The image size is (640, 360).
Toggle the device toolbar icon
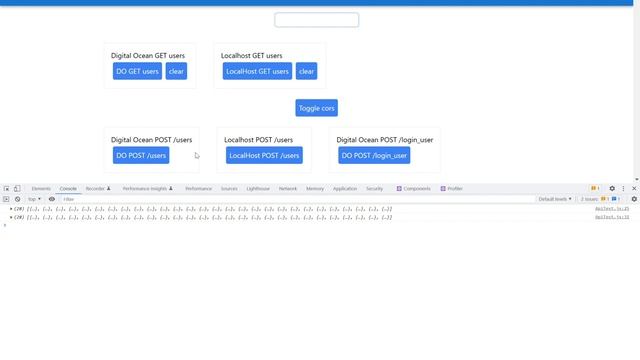pos(17,189)
